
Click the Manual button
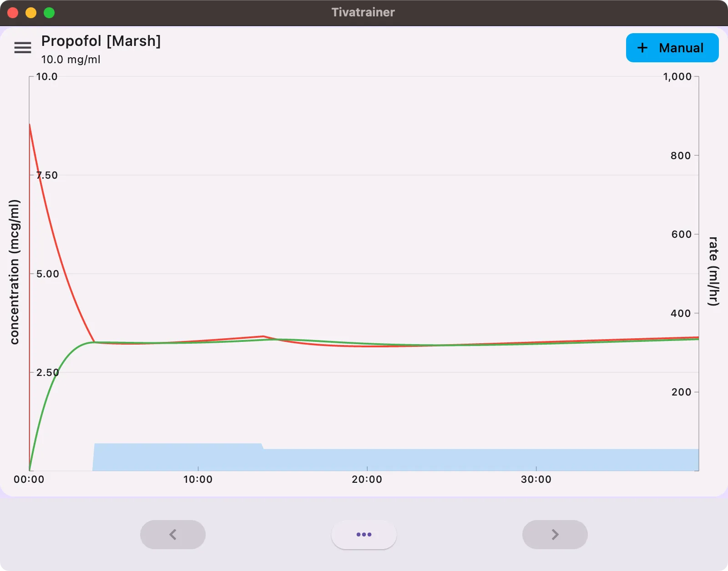pos(672,48)
